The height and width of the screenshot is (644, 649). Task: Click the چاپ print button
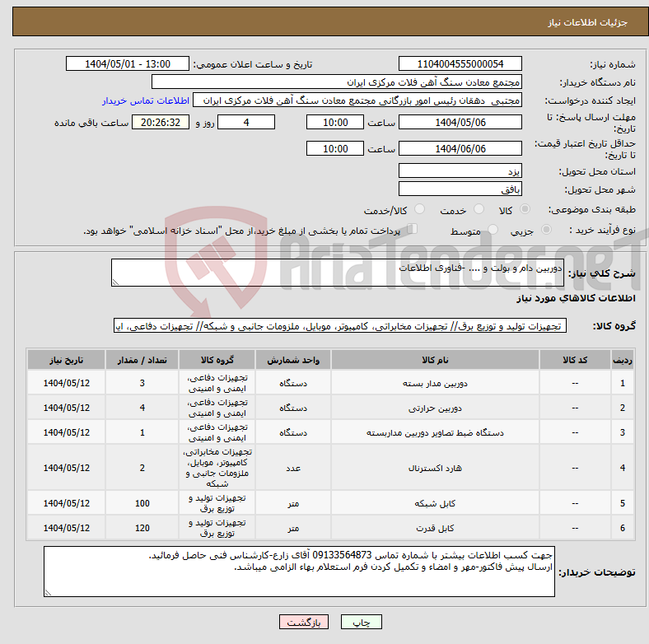361,622
